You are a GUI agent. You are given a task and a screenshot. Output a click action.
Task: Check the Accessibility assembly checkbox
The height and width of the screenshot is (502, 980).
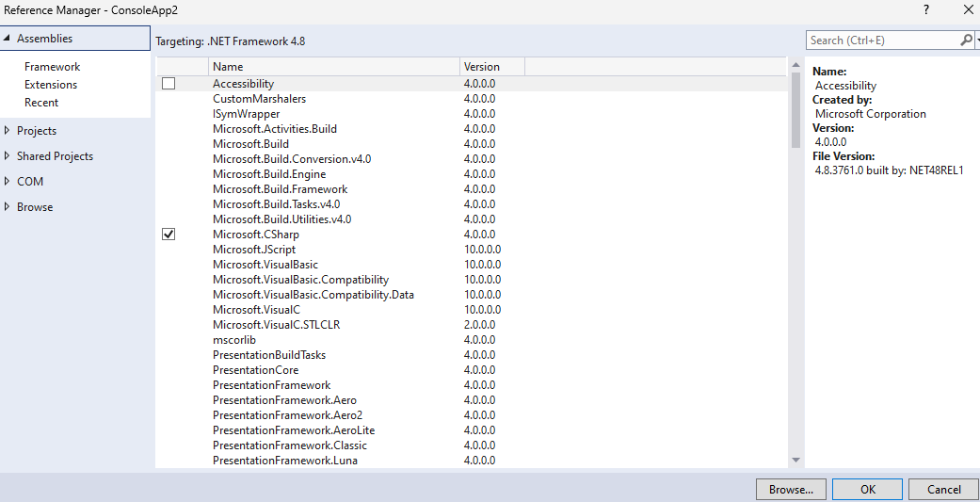point(169,83)
